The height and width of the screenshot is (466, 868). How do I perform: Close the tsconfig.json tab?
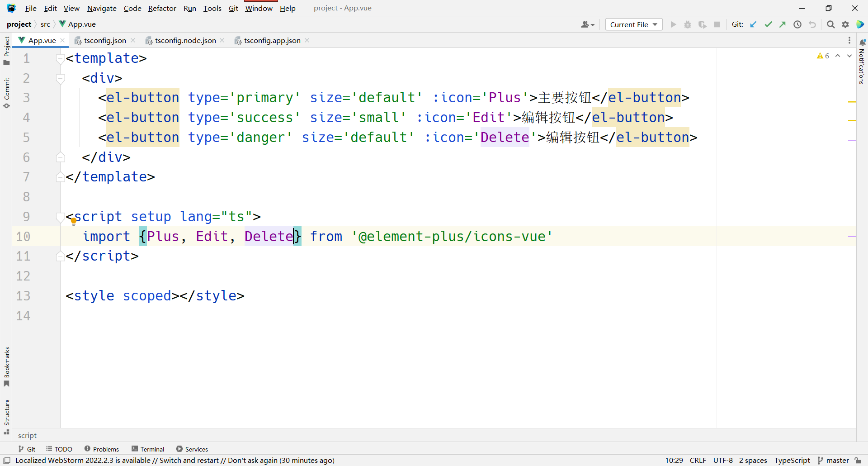click(x=133, y=40)
